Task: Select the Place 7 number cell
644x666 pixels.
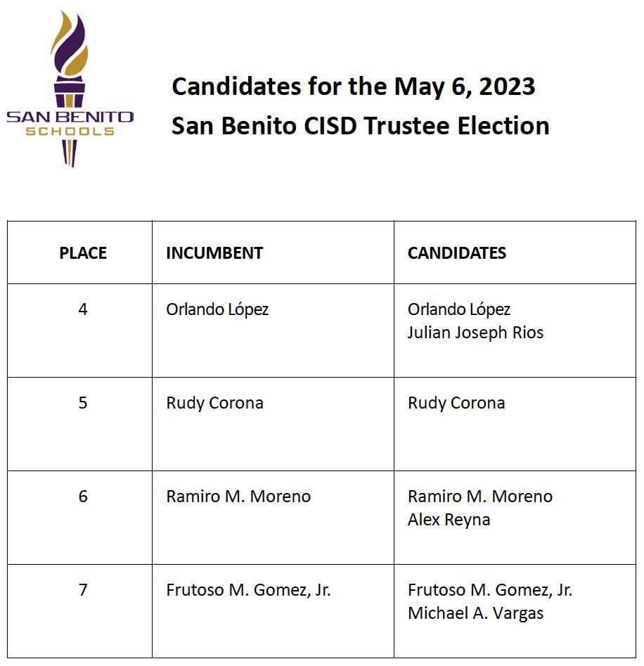Action: 83,589
